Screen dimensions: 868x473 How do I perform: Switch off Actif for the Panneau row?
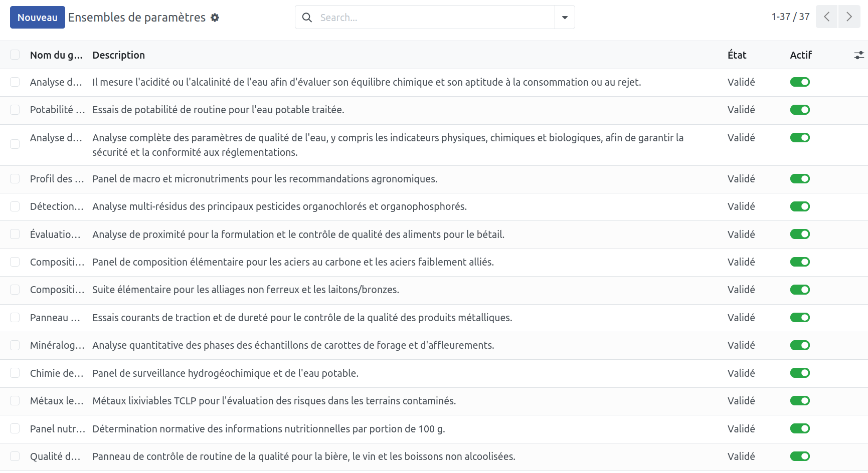[x=800, y=318]
